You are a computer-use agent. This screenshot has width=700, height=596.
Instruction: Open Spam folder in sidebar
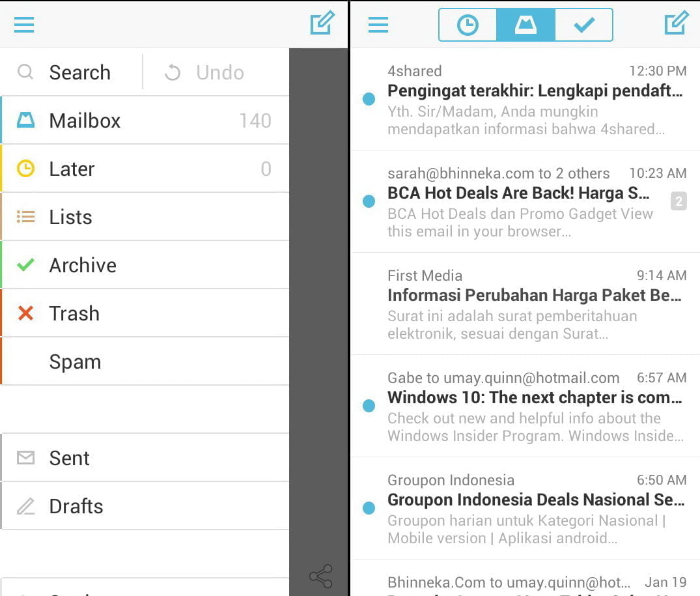click(x=145, y=362)
